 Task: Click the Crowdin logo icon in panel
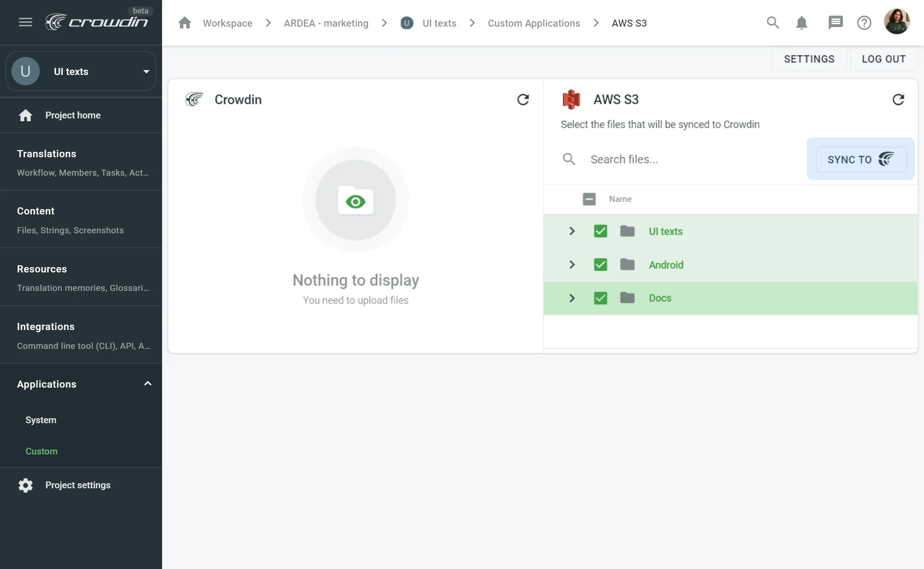[194, 100]
